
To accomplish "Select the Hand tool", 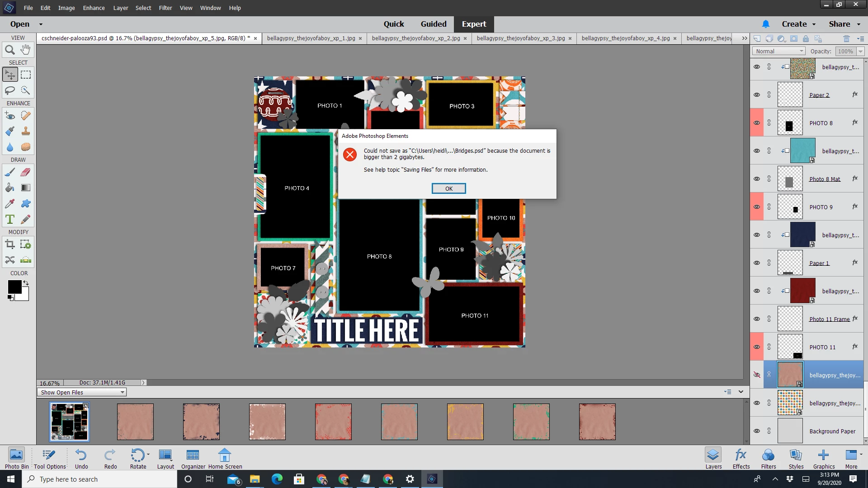I will [26, 50].
